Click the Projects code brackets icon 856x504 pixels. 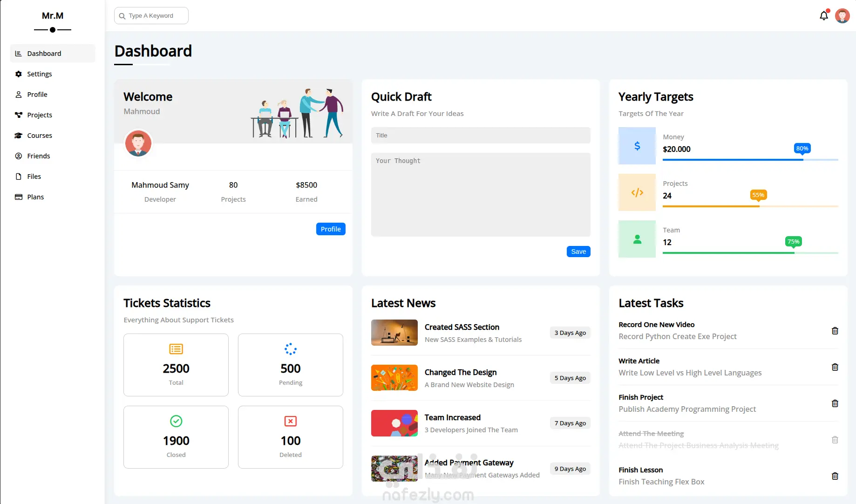[637, 192]
